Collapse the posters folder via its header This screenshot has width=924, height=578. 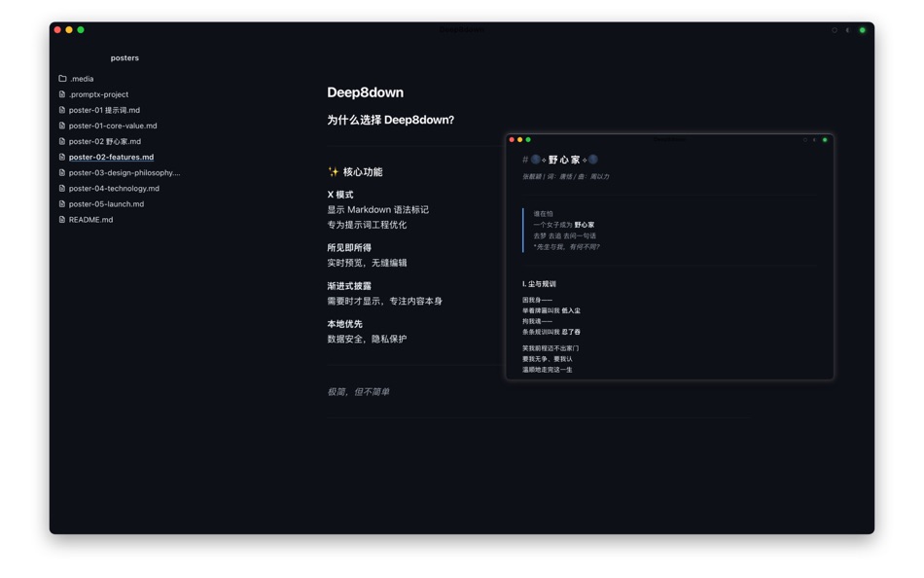[x=124, y=57]
